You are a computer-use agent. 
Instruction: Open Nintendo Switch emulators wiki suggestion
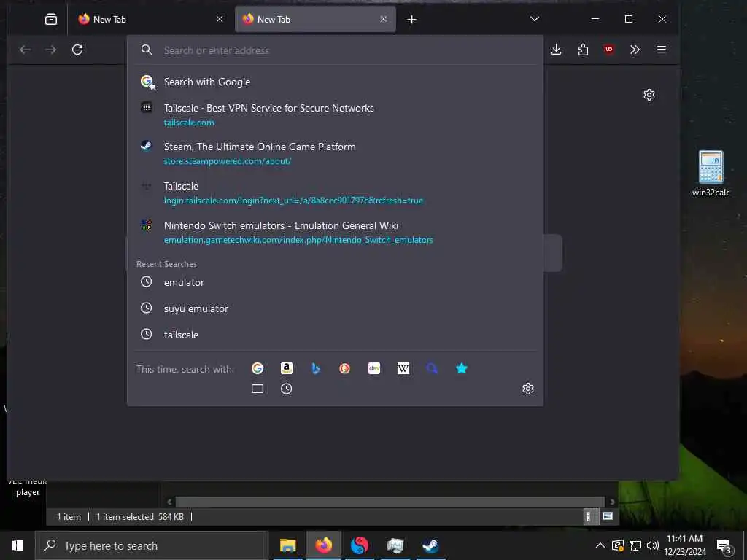coord(335,233)
